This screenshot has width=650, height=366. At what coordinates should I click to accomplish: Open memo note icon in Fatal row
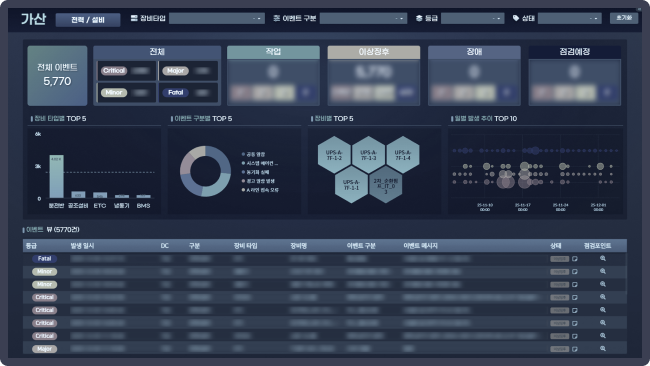point(575,259)
